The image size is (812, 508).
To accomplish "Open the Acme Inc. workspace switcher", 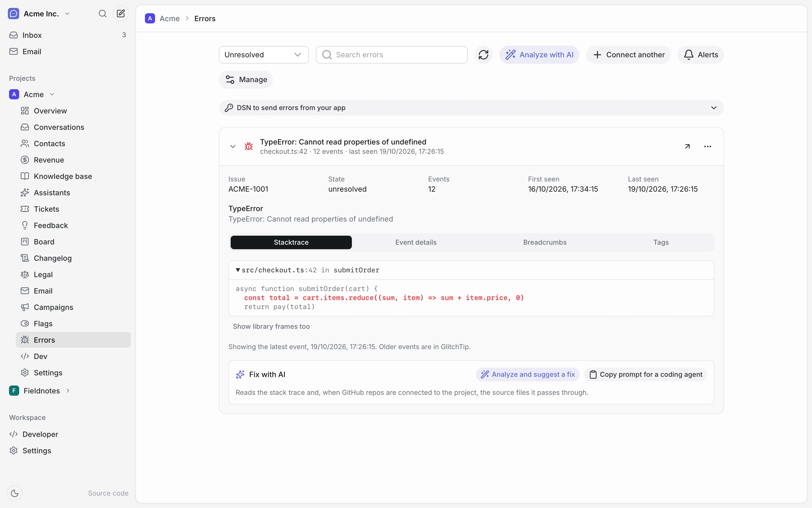I will (39, 14).
